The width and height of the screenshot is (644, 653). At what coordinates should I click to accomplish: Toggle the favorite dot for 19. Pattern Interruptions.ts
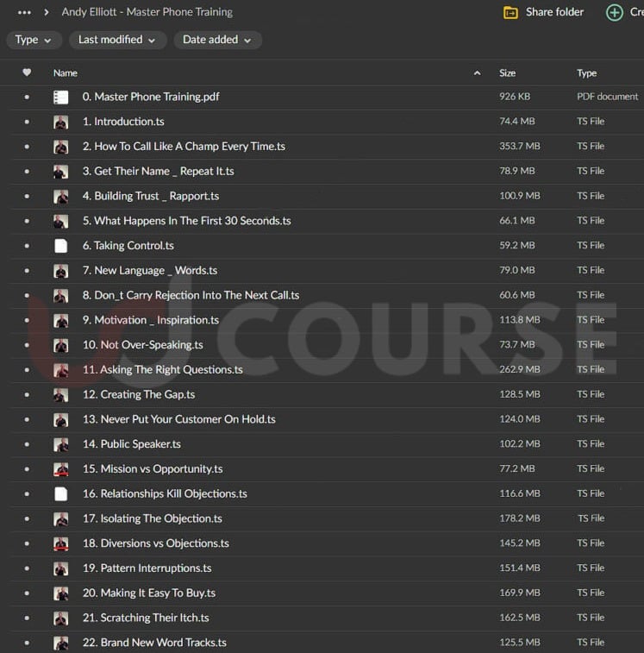click(x=27, y=569)
